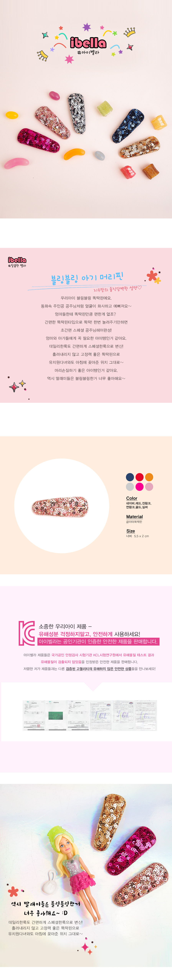Select the orange gold color swatch
Viewport: 172px width, 980px height.
click(x=149, y=477)
